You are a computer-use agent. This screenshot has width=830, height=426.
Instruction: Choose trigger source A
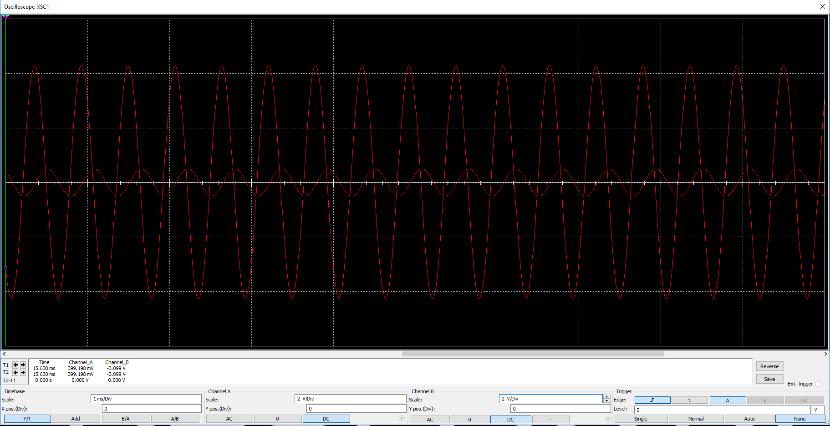tap(728, 400)
